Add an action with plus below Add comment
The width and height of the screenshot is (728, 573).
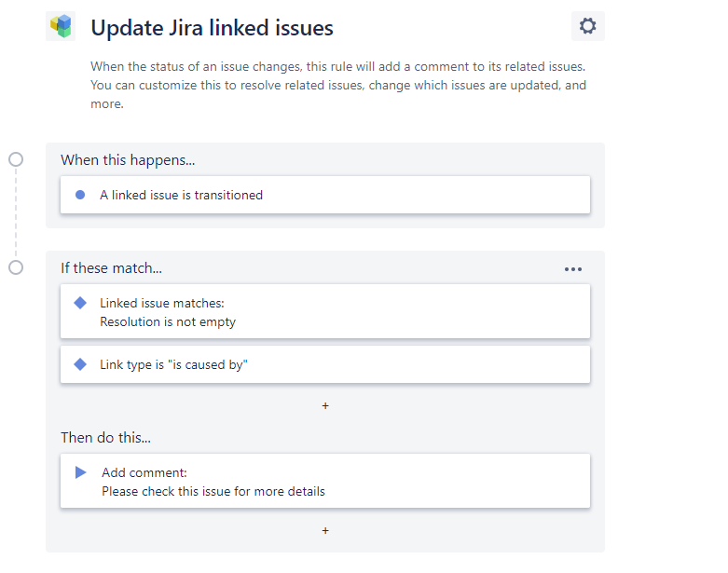click(x=325, y=530)
